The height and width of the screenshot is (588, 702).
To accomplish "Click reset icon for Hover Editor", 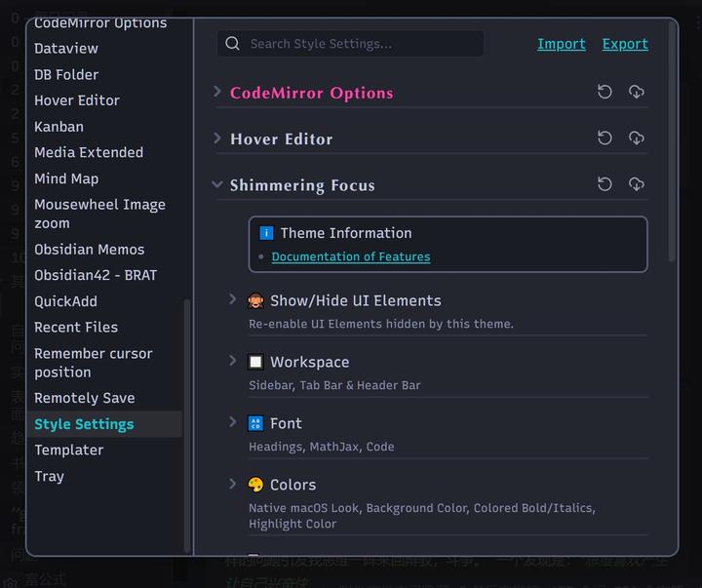I will (604, 137).
